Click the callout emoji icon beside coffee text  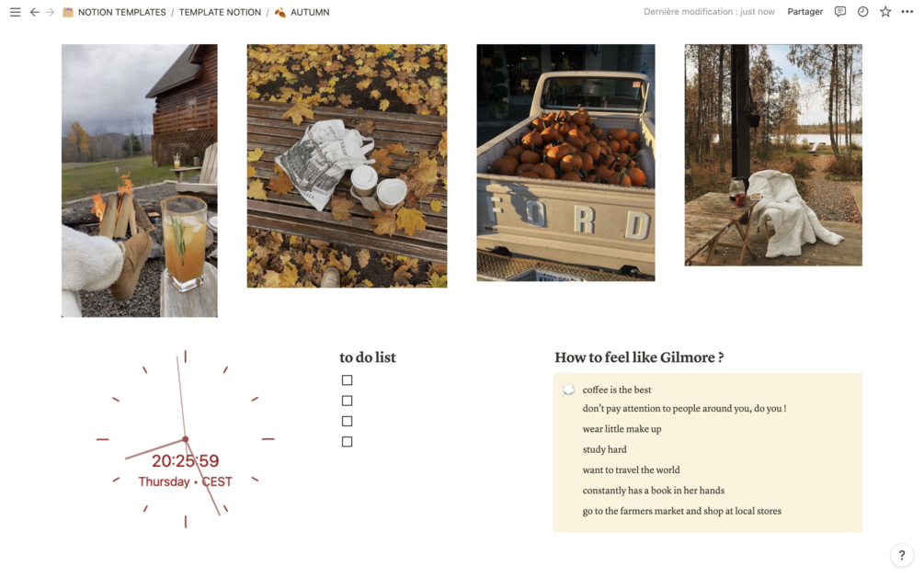pyautogui.click(x=569, y=390)
